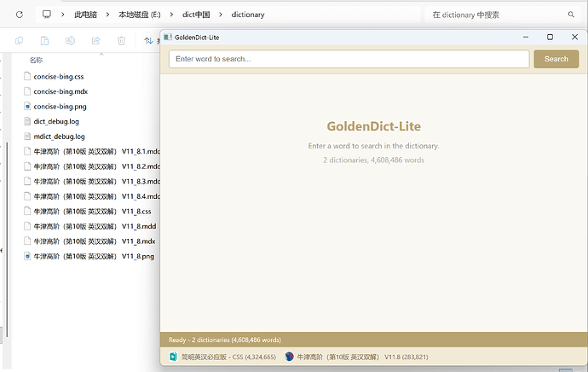Click the 在 dictionary 中搜索 search box
The height and width of the screenshot is (372, 588).
502,15
